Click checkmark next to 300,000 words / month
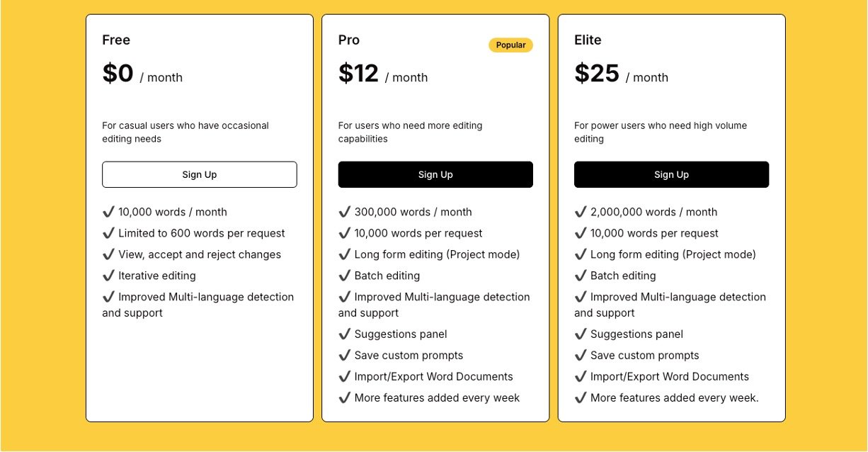 click(x=345, y=212)
